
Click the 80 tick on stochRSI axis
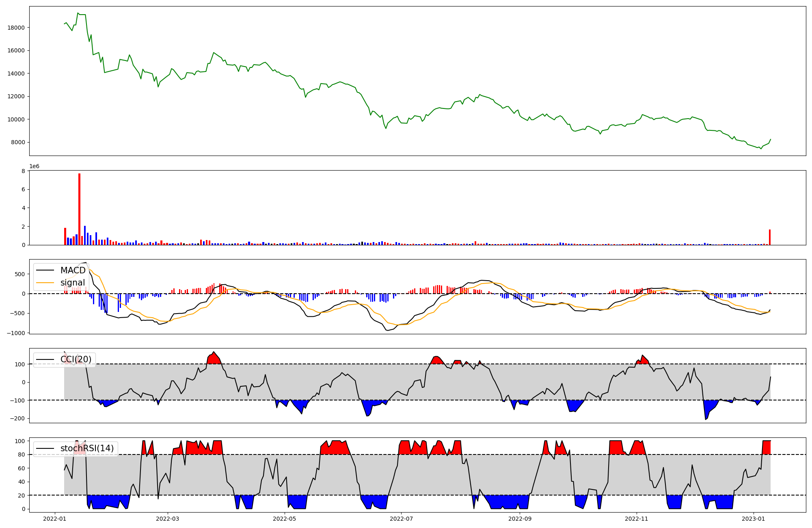click(x=22, y=455)
